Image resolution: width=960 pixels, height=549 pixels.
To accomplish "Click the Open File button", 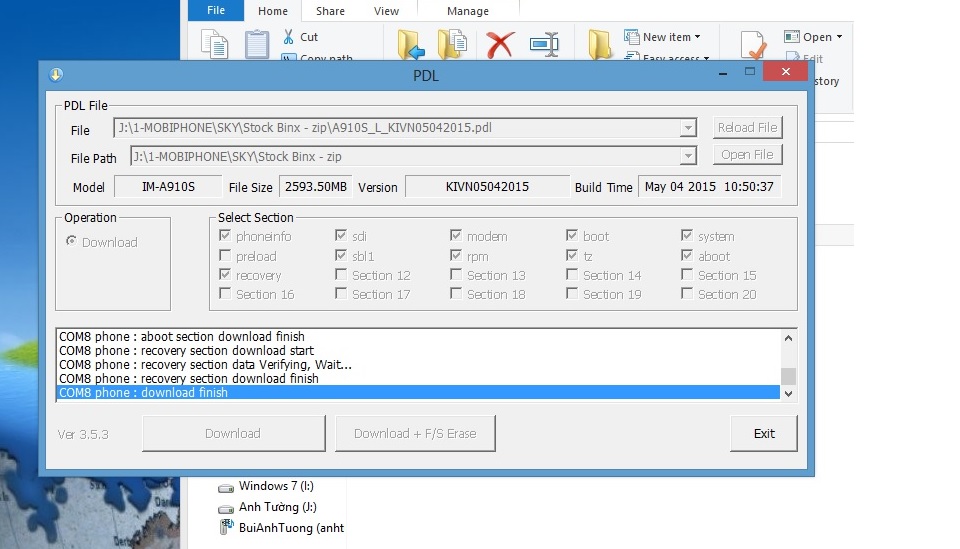I will pyautogui.click(x=748, y=154).
